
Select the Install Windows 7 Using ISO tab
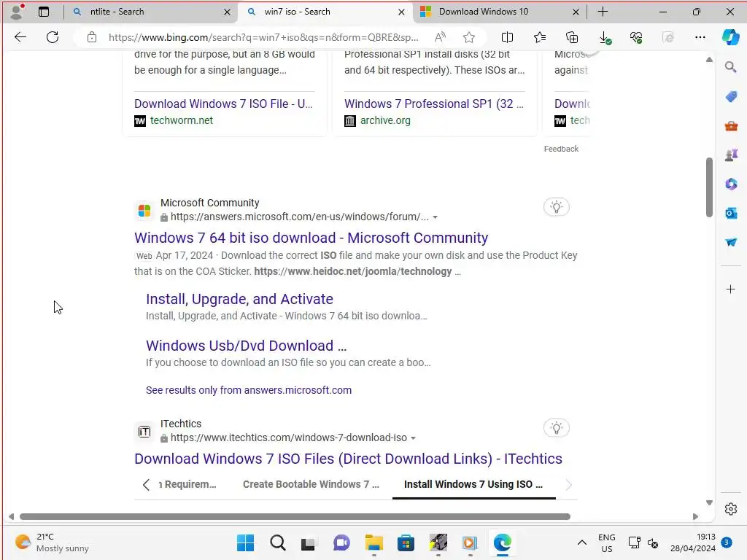(473, 484)
